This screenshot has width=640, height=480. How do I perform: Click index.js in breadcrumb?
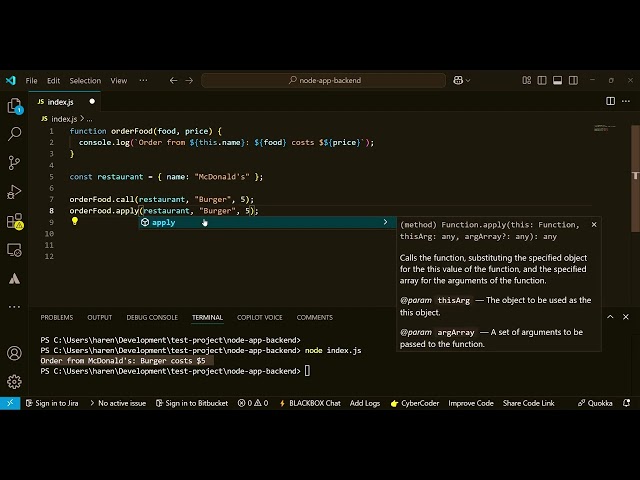[60, 119]
